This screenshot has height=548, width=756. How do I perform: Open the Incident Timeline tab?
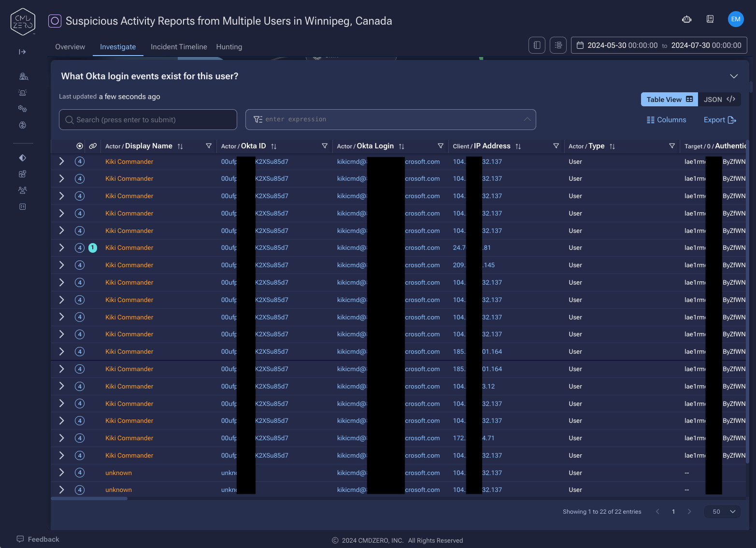coord(179,47)
